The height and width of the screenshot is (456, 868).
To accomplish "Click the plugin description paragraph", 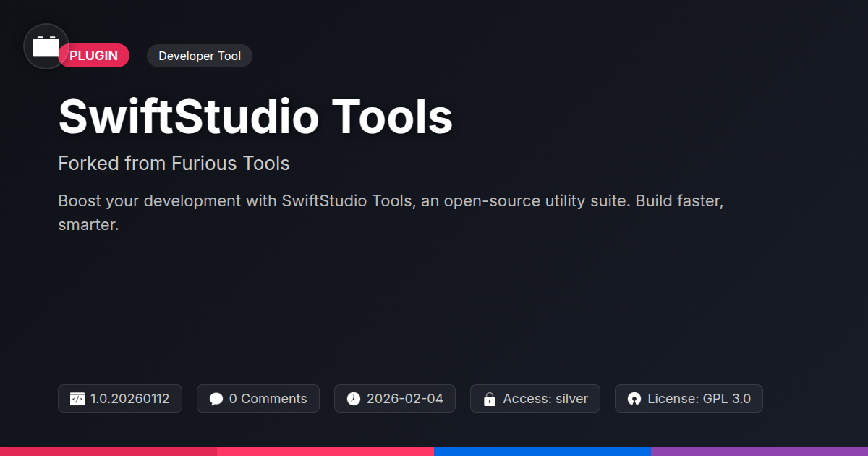I will 391,213.
